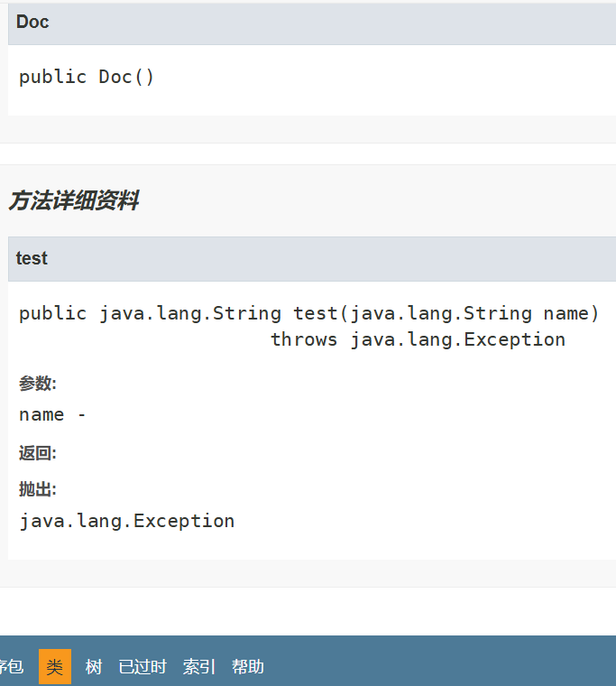Image resolution: width=616 pixels, height=686 pixels.
Task: Select the highlighted 类 (Class) tab
Action: point(55,667)
